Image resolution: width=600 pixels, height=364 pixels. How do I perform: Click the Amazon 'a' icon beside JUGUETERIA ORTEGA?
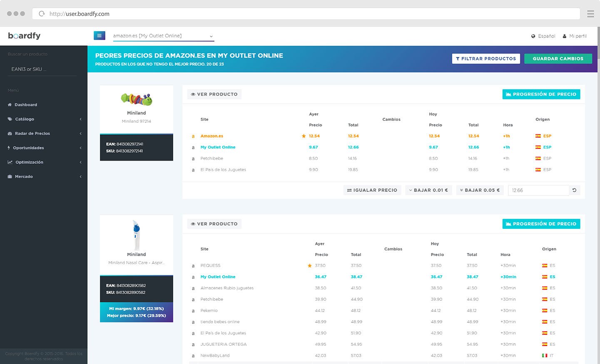coord(193,344)
